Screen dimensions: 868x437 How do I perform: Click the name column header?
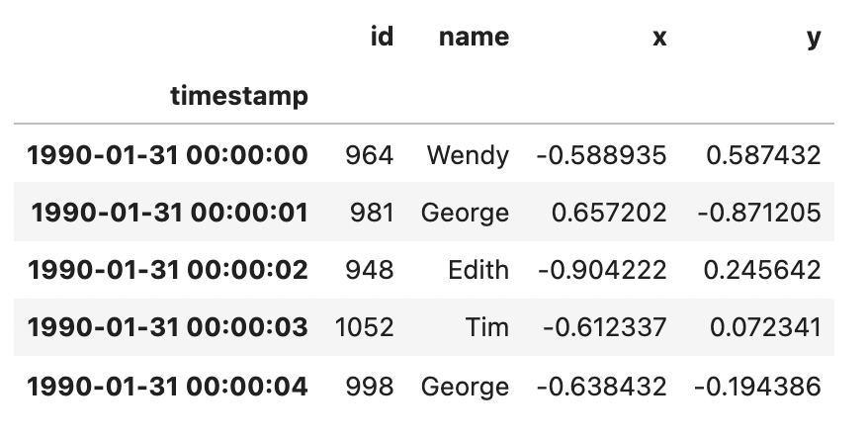pos(473,37)
